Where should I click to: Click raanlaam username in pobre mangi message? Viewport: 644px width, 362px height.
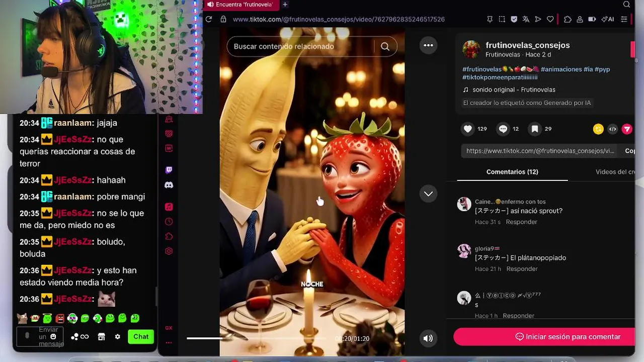73,197
